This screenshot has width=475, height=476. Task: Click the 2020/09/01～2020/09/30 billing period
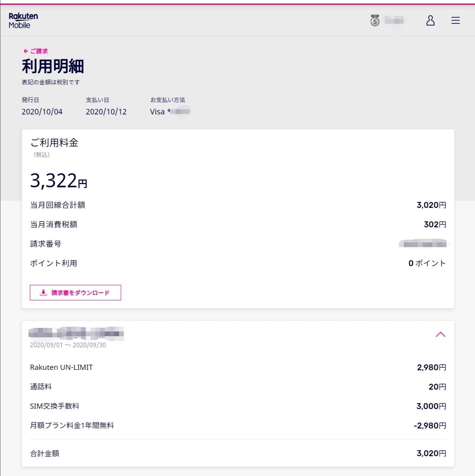click(x=68, y=345)
